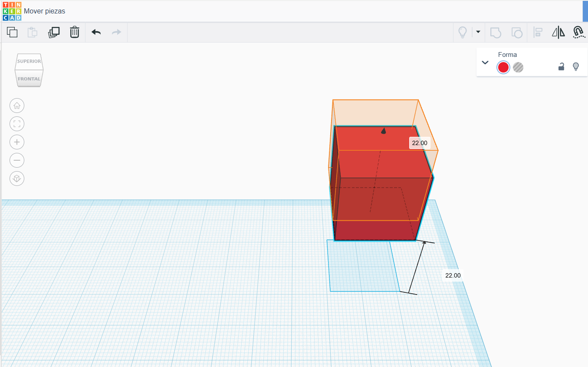The width and height of the screenshot is (588, 367).
Task: Reset to home view
Action: tap(17, 106)
